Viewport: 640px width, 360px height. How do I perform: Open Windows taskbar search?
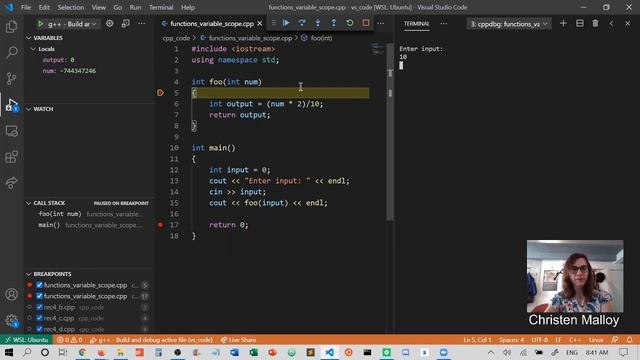(x=27, y=352)
